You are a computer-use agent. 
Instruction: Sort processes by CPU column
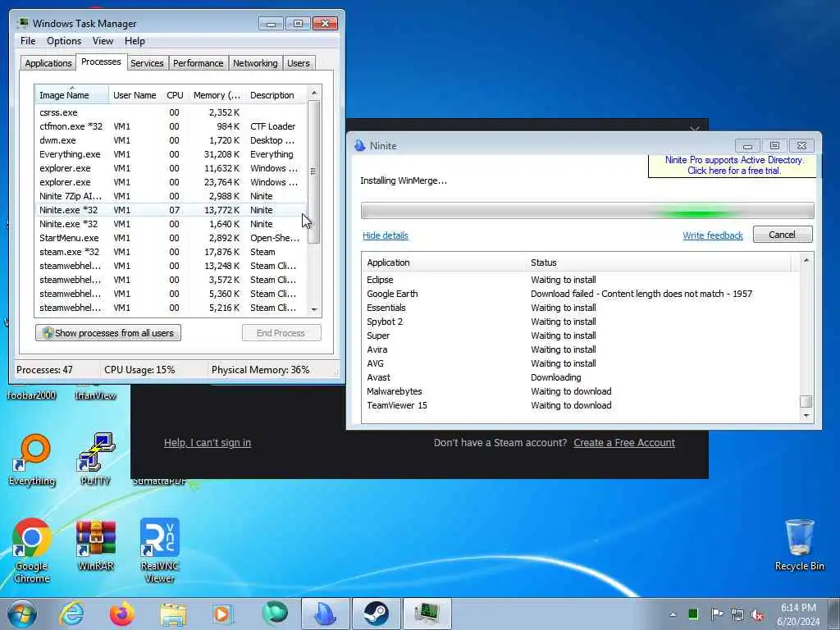(175, 95)
